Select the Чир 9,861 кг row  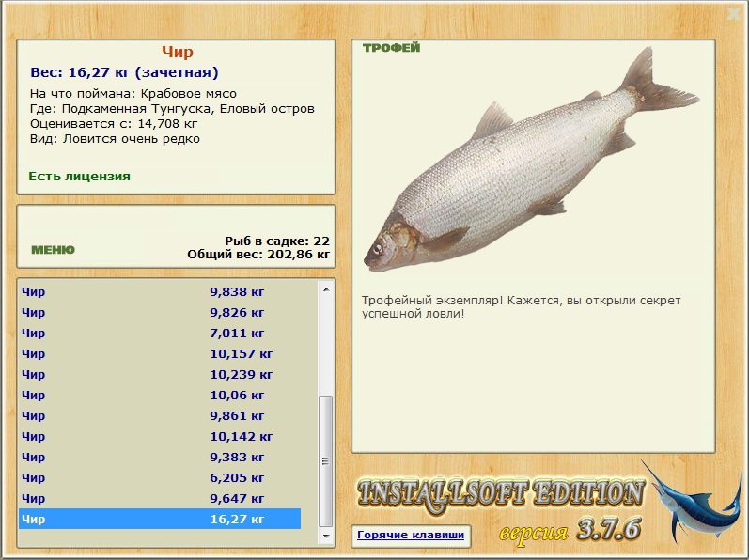click(160, 416)
